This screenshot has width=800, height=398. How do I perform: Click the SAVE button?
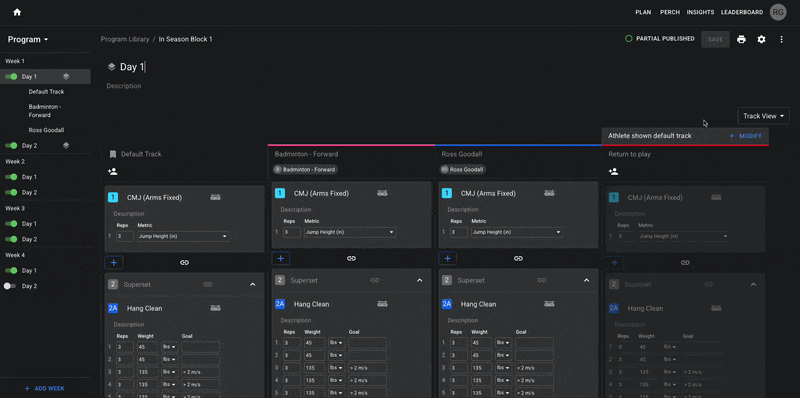click(715, 39)
